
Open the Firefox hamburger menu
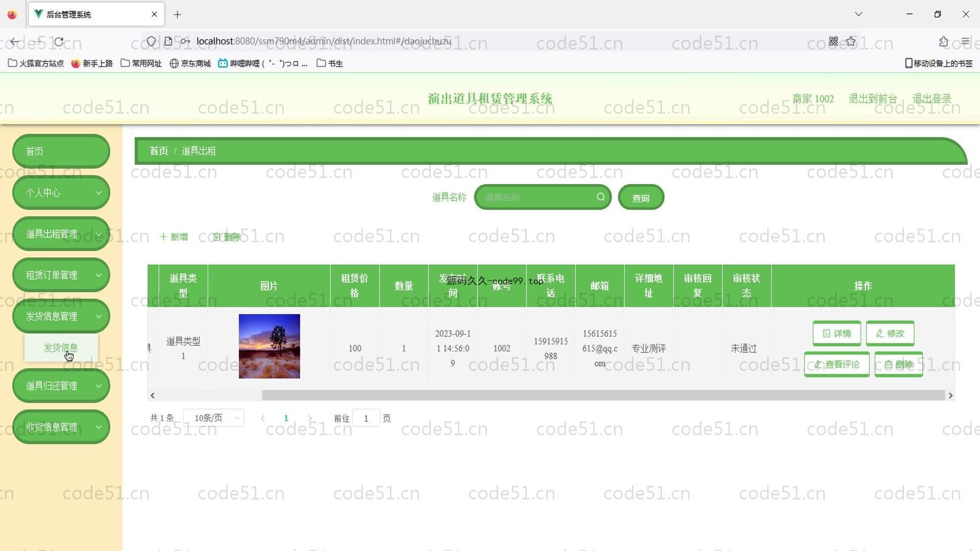965,41
